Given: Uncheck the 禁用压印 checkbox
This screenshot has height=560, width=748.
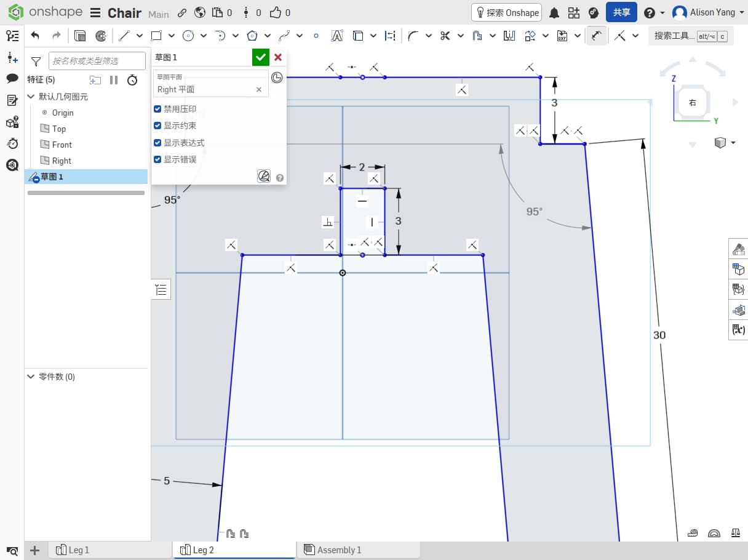Looking at the screenshot, I should [157, 109].
